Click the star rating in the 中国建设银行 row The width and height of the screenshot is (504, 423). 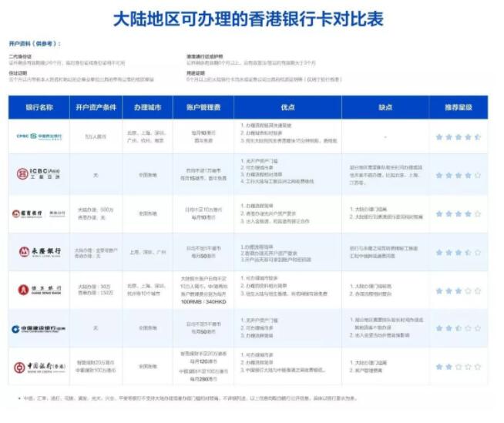pos(458,328)
